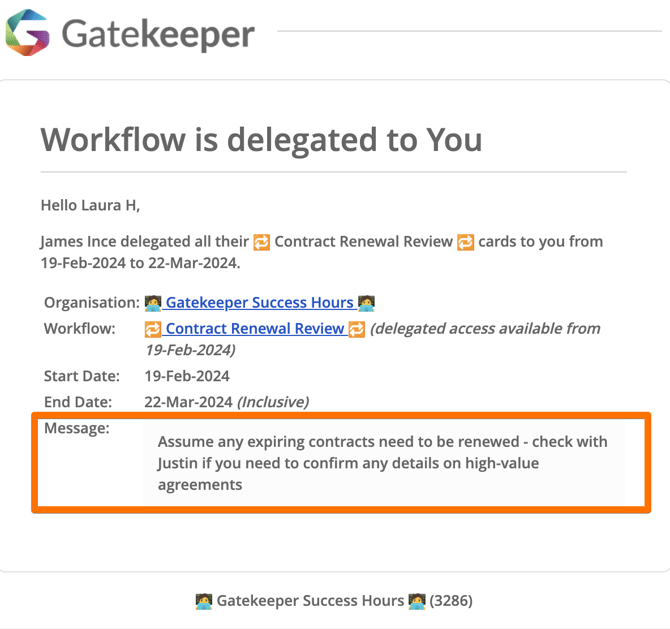Click the 'Message:' field label
The width and height of the screenshot is (670, 629).
(76, 428)
